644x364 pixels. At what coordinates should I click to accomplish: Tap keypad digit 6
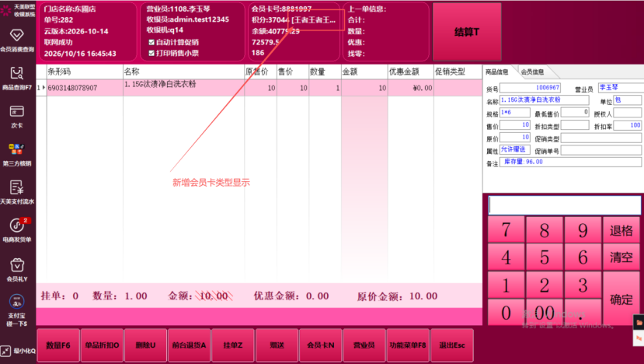583,257
